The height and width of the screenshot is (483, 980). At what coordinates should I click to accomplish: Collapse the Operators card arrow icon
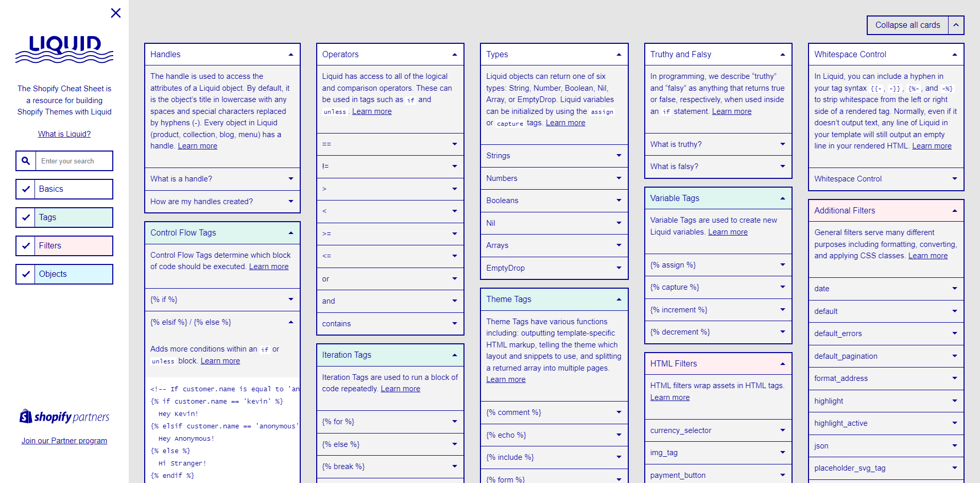[x=455, y=55]
